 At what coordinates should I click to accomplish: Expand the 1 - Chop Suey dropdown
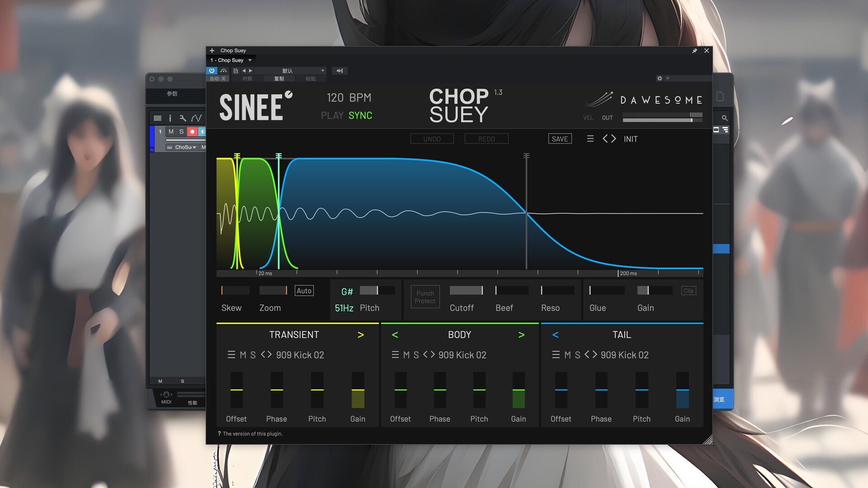point(250,60)
